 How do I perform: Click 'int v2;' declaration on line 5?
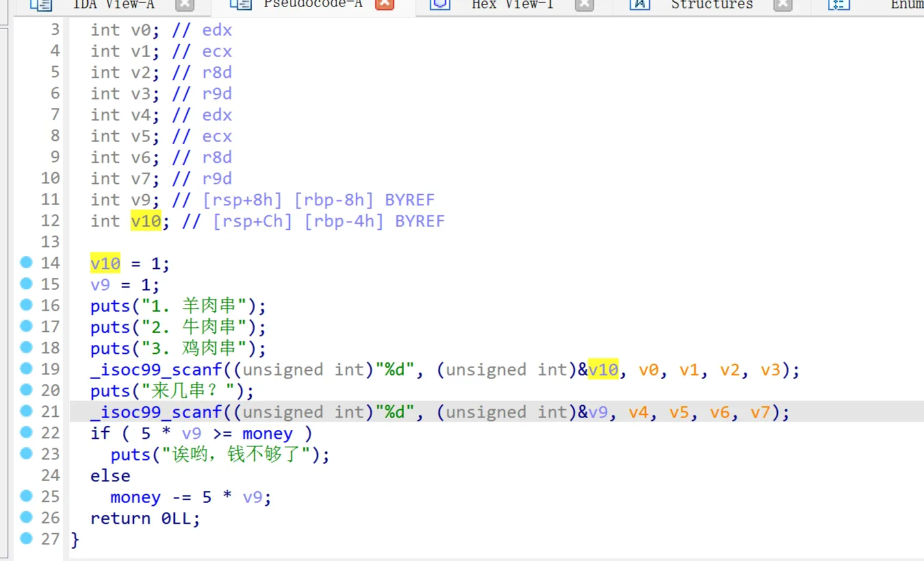click(126, 73)
